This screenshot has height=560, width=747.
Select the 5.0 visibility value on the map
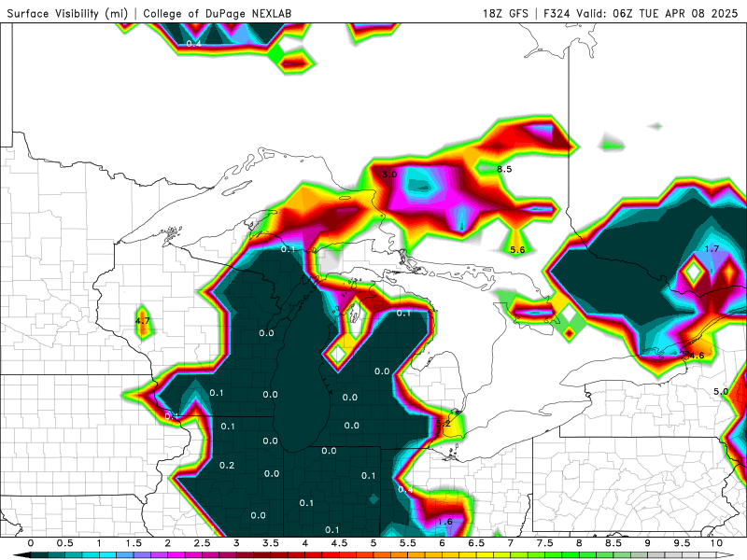pos(721,391)
